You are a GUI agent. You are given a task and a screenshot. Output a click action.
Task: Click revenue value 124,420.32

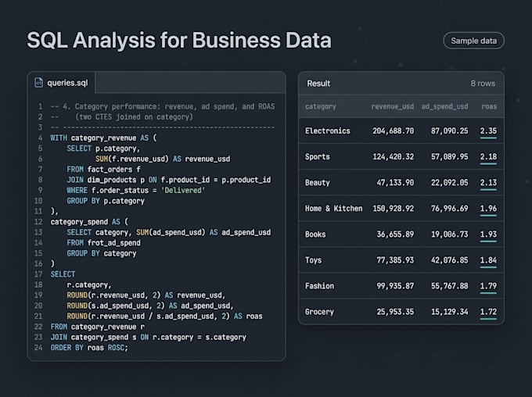coord(393,156)
